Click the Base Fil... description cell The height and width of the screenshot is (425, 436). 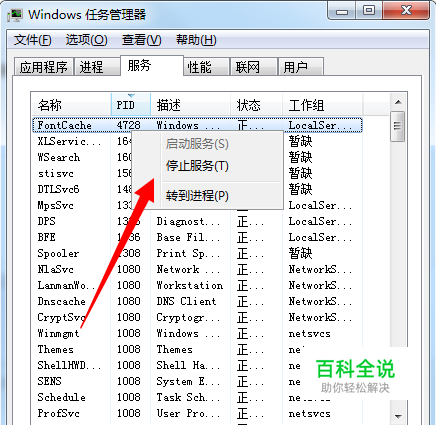click(188, 237)
